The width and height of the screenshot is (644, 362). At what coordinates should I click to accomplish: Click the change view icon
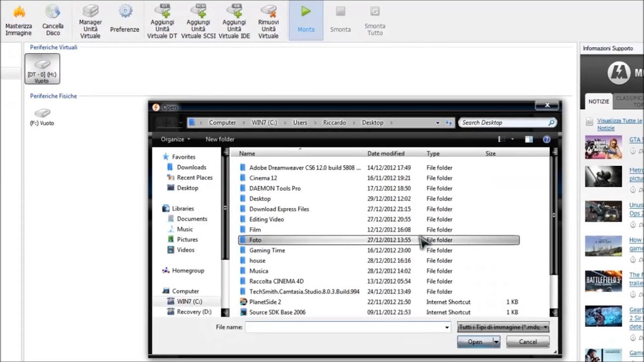[x=502, y=139]
